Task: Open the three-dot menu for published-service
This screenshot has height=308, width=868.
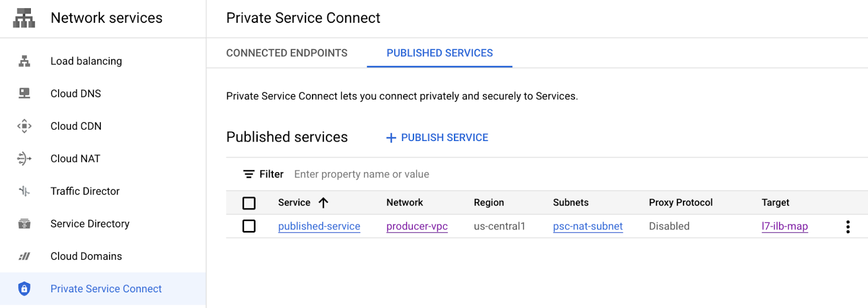Action: click(x=847, y=227)
